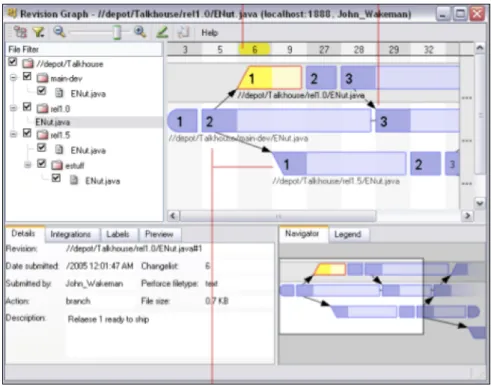The width and height of the screenshot is (491, 386).
Task: Click changelist 32 column header
Action: (x=429, y=50)
